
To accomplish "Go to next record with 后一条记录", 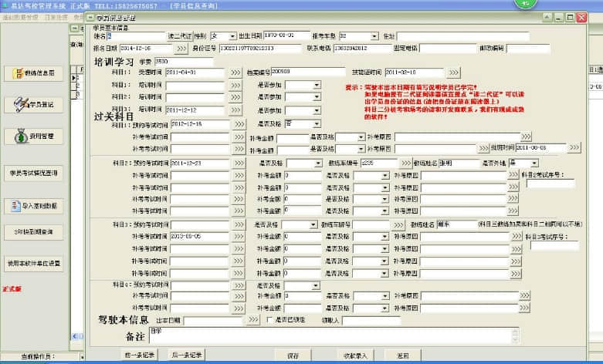I will [x=185, y=356].
